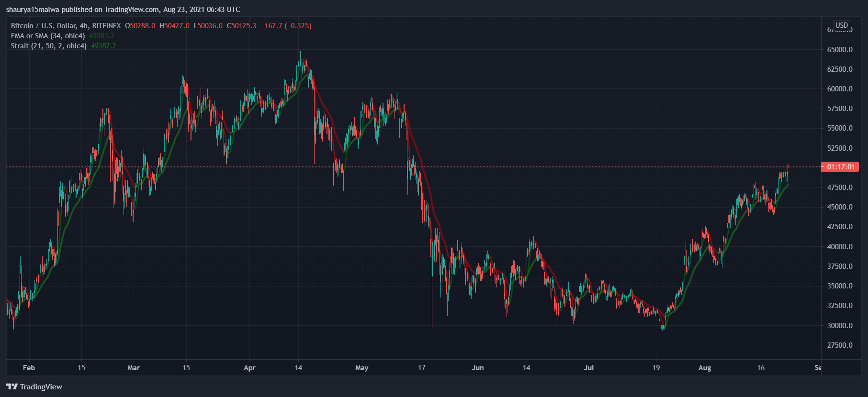This screenshot has width=868, height=397.
Task: Select the EMA or SMA indicator legend
Action: coord(48,36)
